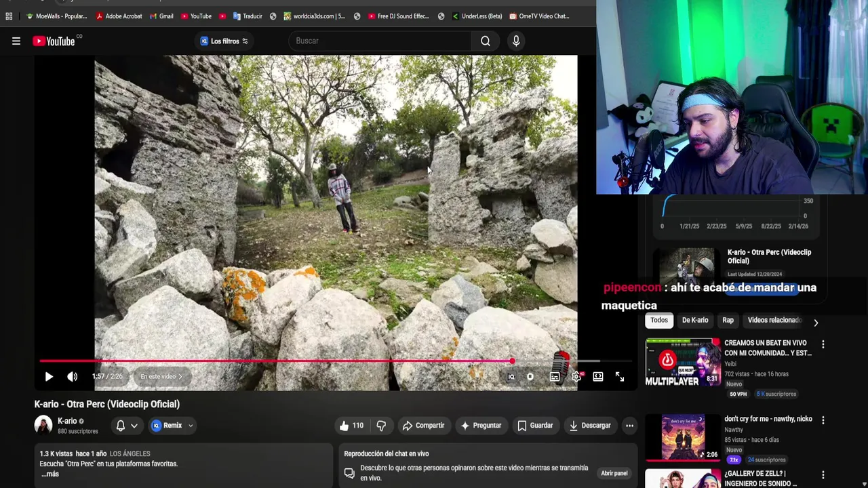Like the video with 110 likes
This screenshot has width=868, height=488.
pyautogui.click(x=352, y=426)
